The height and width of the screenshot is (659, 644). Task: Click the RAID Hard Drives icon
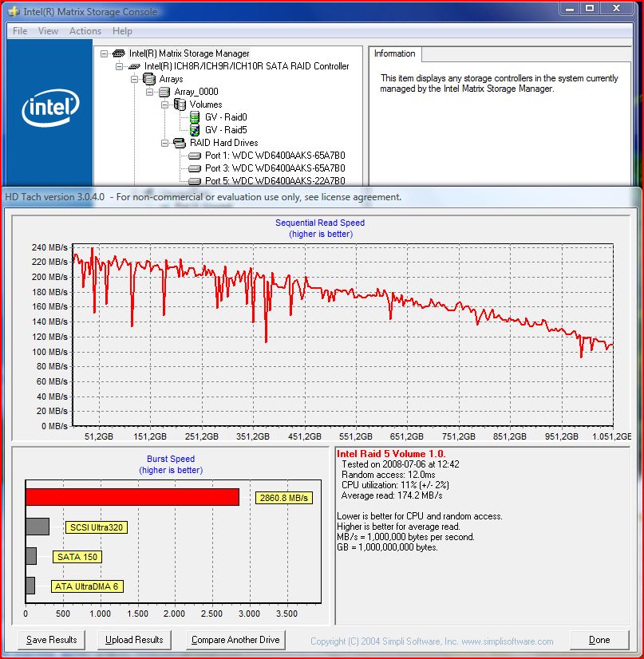[180, 143]
